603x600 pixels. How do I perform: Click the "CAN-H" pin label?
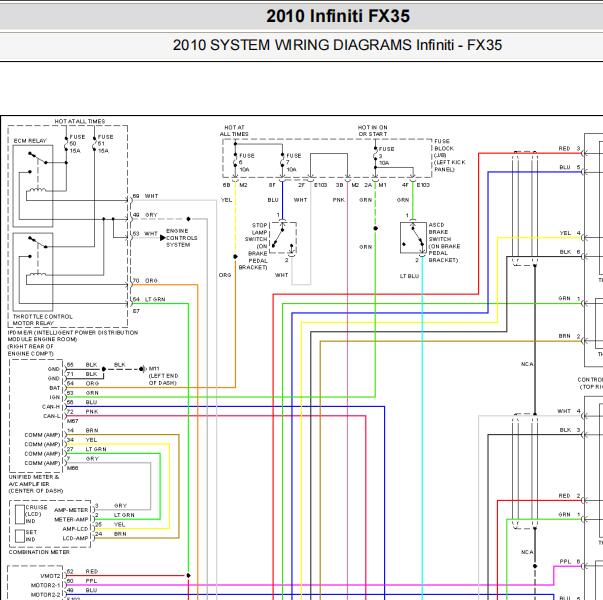click(51, 407)
